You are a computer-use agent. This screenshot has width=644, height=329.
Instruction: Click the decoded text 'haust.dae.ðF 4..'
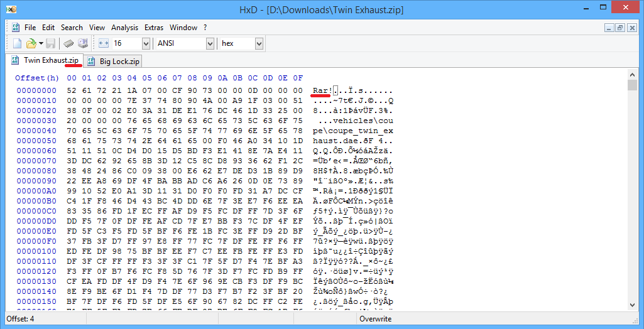point(353,141)
